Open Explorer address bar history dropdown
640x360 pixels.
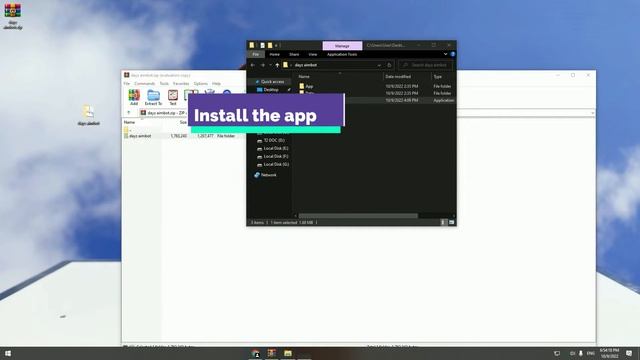pyautogui.click(x=379, y=65)
